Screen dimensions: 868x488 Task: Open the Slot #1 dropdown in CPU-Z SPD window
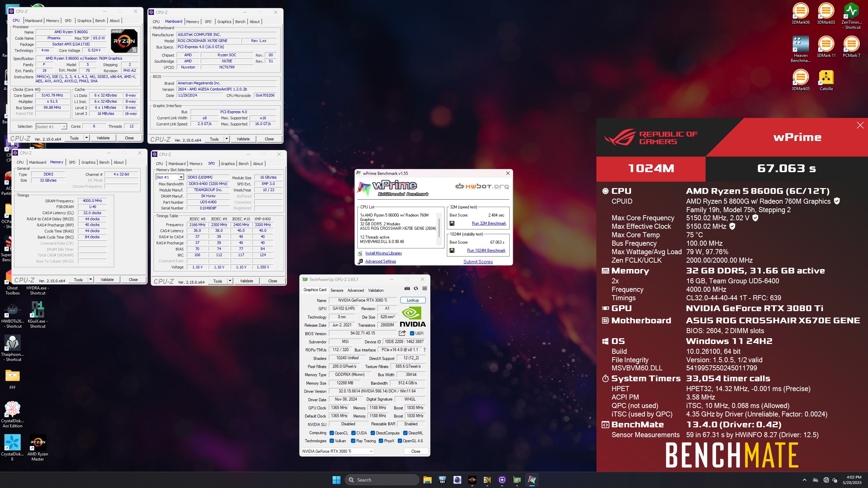pyautogui.click(x=170, y=177)
